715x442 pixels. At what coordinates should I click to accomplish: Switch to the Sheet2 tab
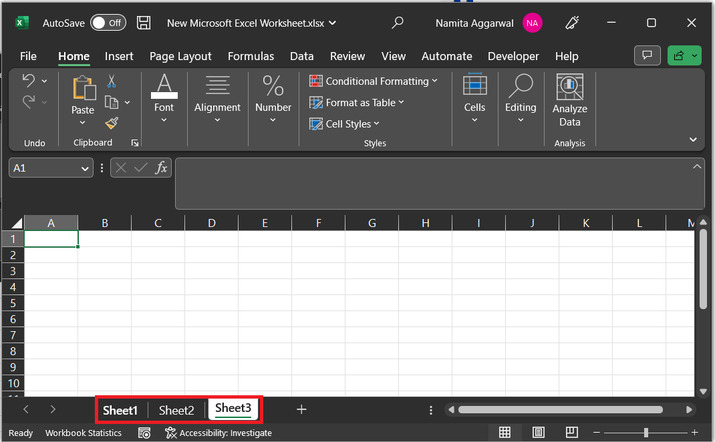176,410
